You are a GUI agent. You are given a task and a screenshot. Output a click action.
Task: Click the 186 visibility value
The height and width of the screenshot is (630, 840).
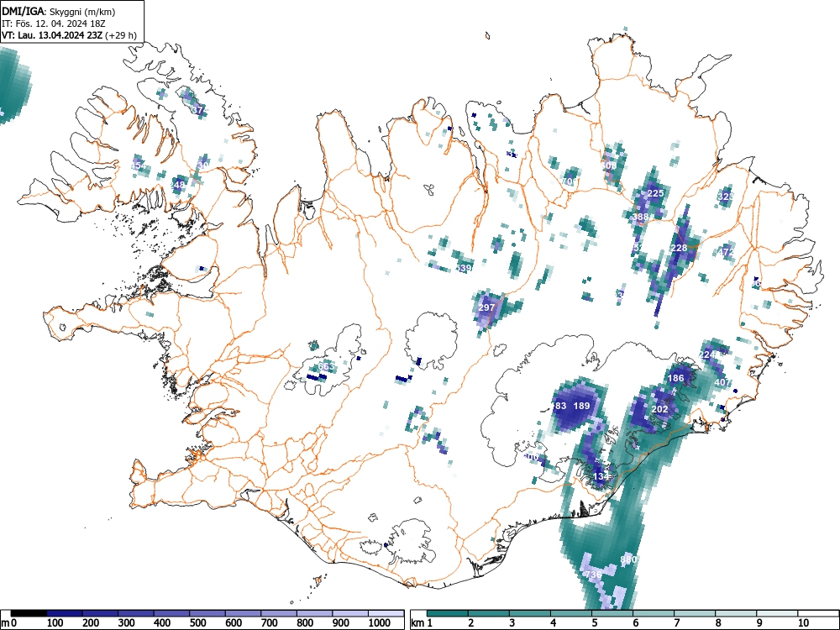click(676, 378)
